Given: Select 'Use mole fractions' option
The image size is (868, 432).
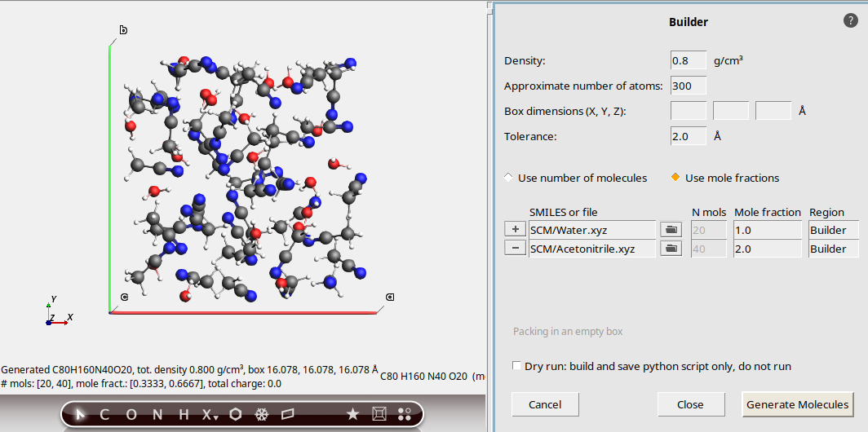Looking at the screenshot, I should pyautogui.click(x=675, y=178).
